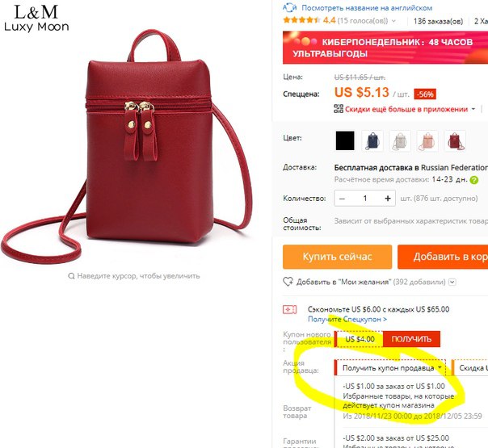The width and height of the screenshot is (488, 448).
Task: Click the red 'ПОЛУЧИТЬ' coupon button
Action: tap(411, 339)
